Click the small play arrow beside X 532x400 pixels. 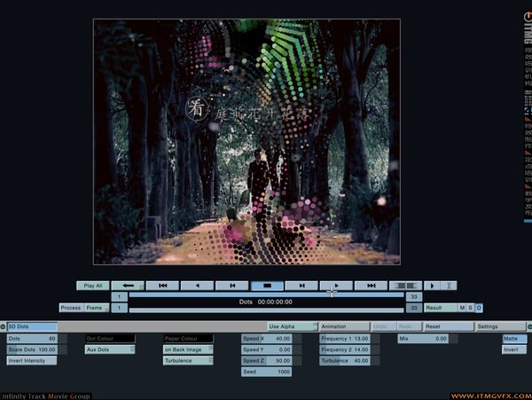433,286
